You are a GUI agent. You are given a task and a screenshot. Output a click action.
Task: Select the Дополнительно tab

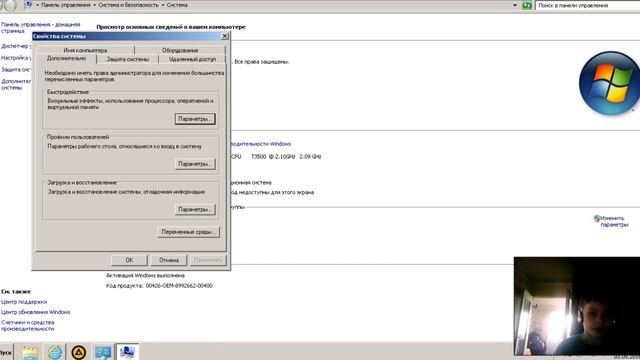pos(66,59)
